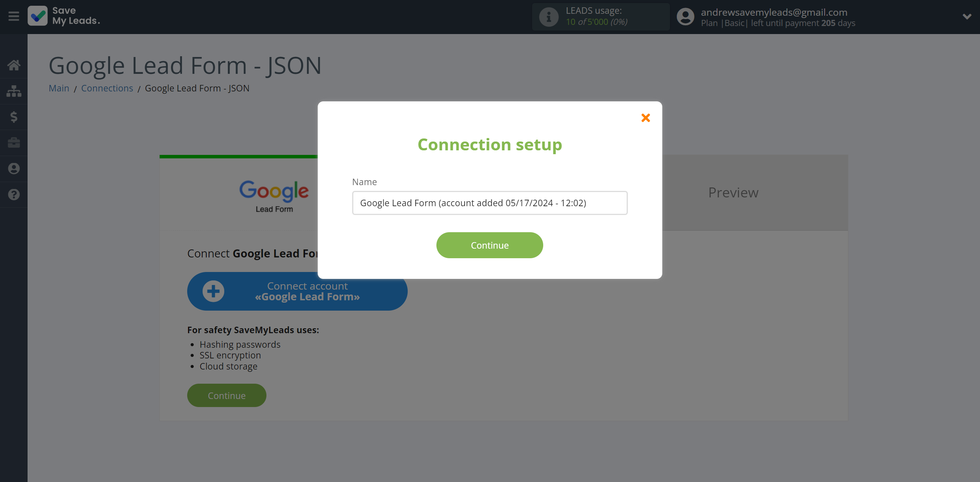Close the Connection setup dialog
Viewport: 980px width, 482px height.
click(645, 118)
